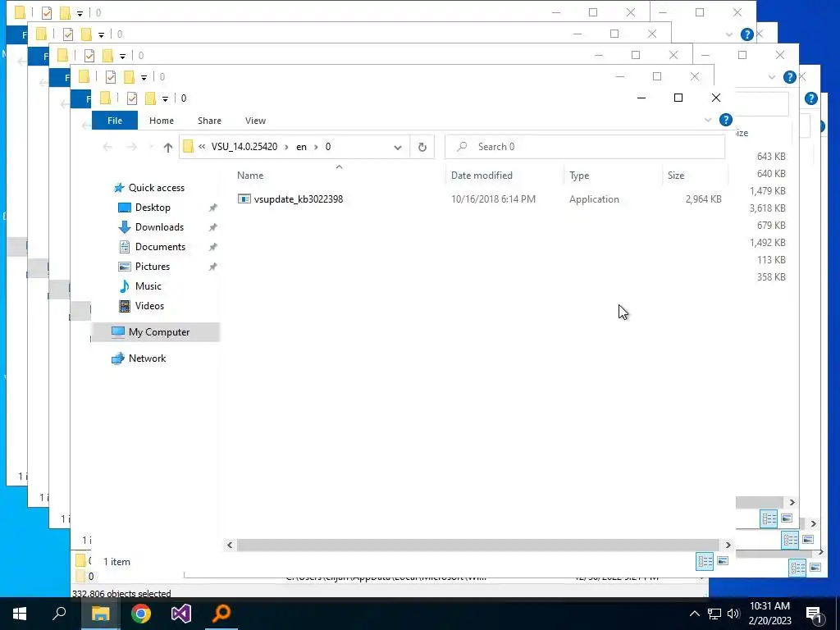Open the notification center icon

click(814, 614)
